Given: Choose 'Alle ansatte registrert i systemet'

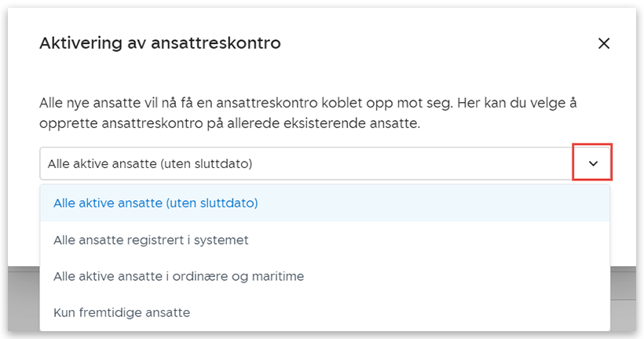Looking at the screenshot, I should tap(151, 240).
